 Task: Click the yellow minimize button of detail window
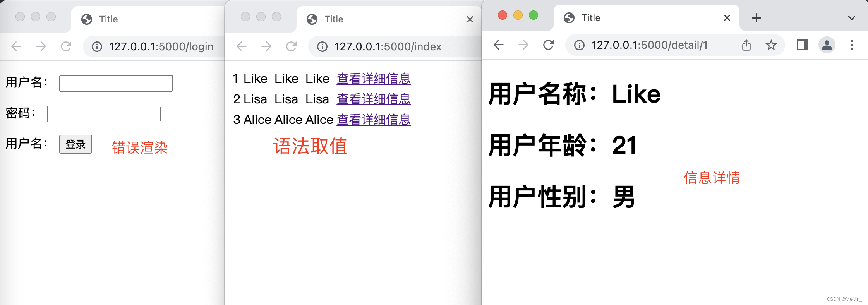pos(518,15)
